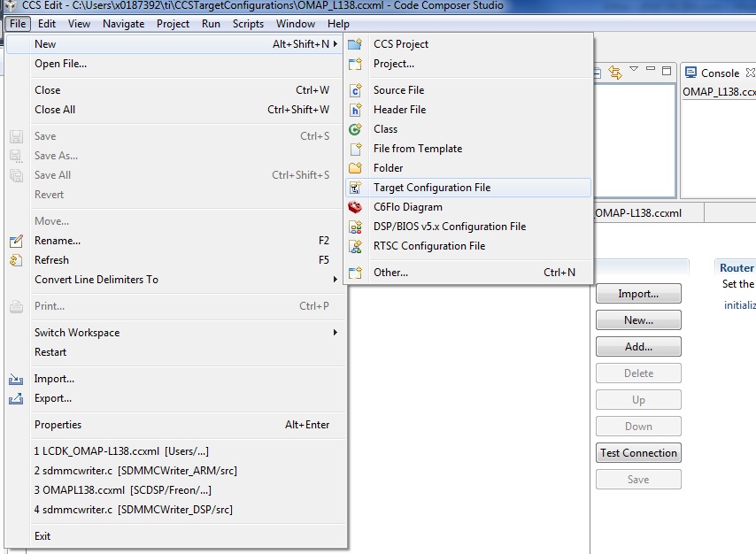Click the Target Configuration File icon
This screenshot has height=554, width=756.
[x=355, y=188]
